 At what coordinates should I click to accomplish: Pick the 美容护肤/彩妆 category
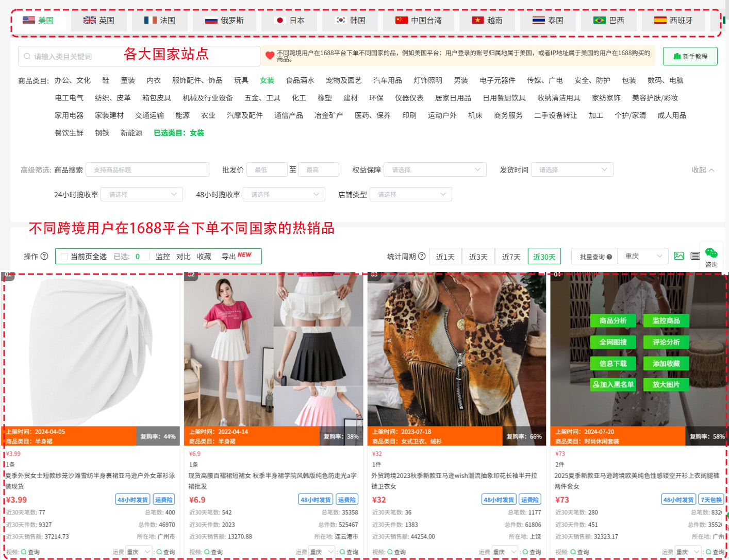pos(655,98)
